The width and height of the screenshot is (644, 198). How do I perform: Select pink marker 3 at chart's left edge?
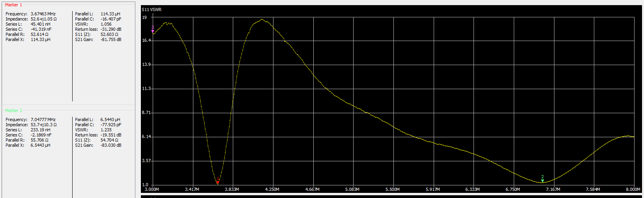(153, 29)
